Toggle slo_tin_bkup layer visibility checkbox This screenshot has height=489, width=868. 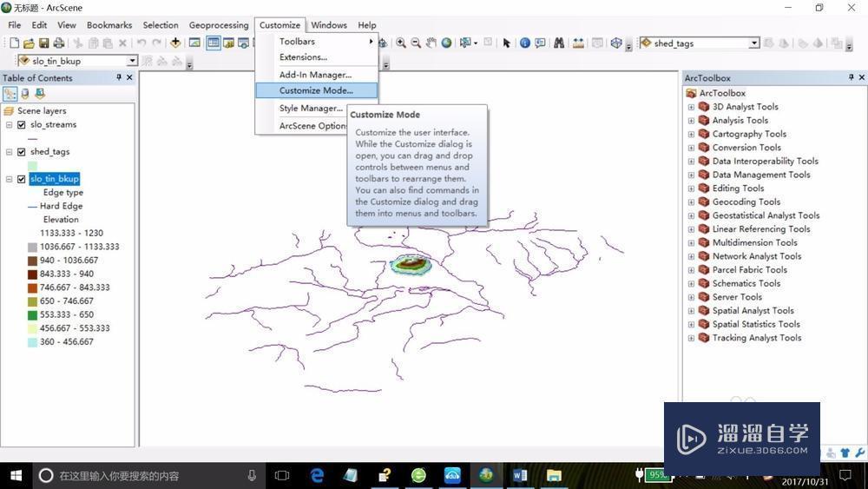click(x=22, y=179)
